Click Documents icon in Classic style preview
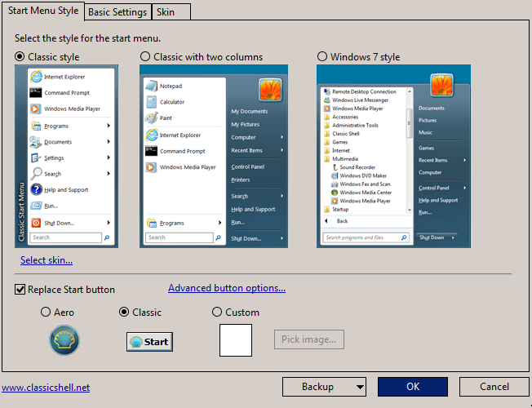 coord(36,142)
